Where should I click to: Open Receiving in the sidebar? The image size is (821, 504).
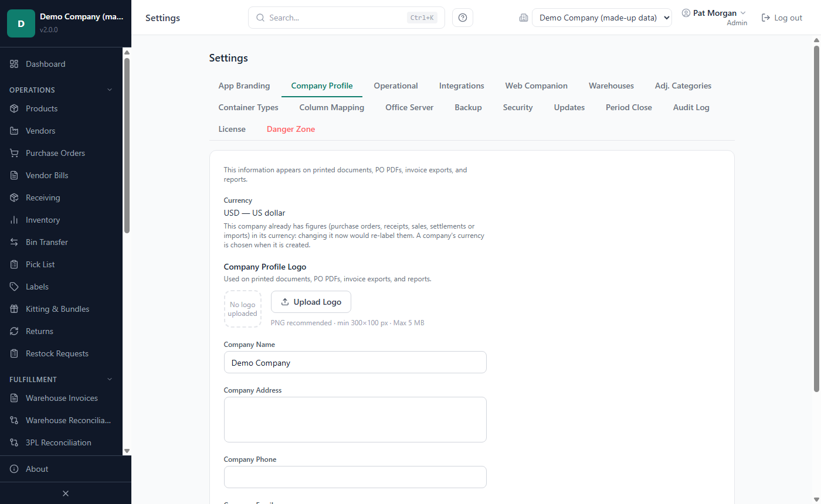[61, 197]
